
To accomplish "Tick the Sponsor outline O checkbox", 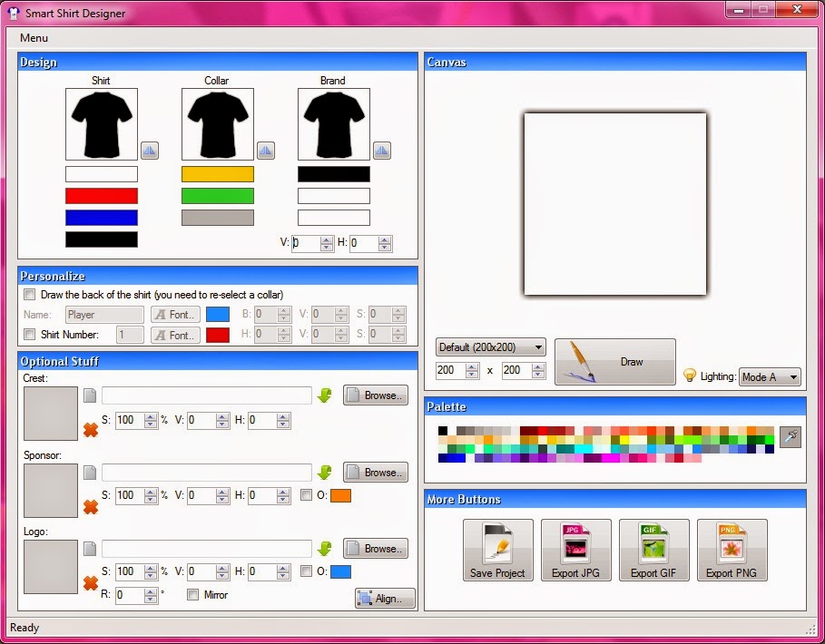I will [306, 494].
